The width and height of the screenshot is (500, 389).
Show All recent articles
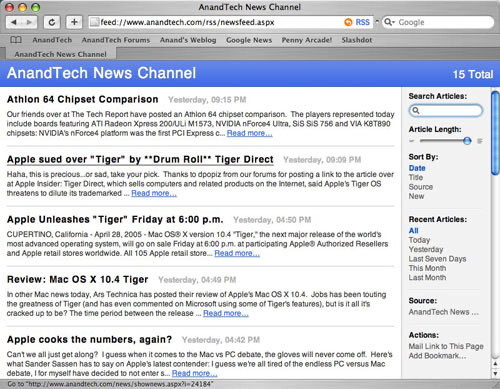pos(413,231)
